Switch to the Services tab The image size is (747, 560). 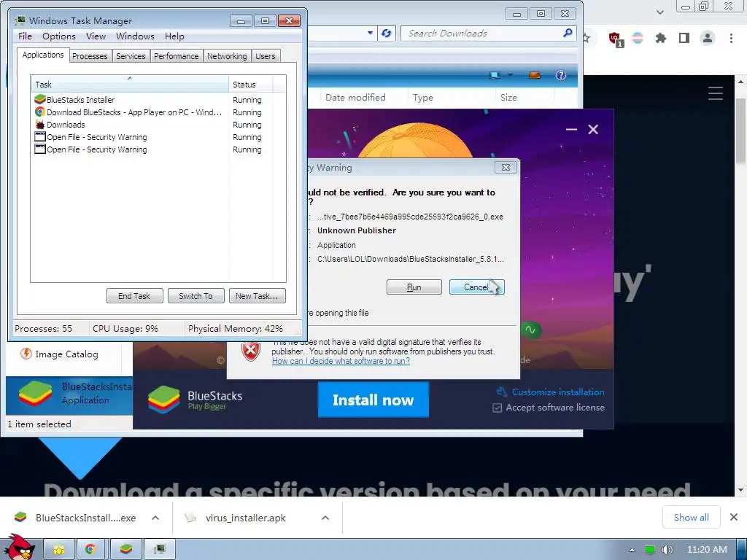131,56
